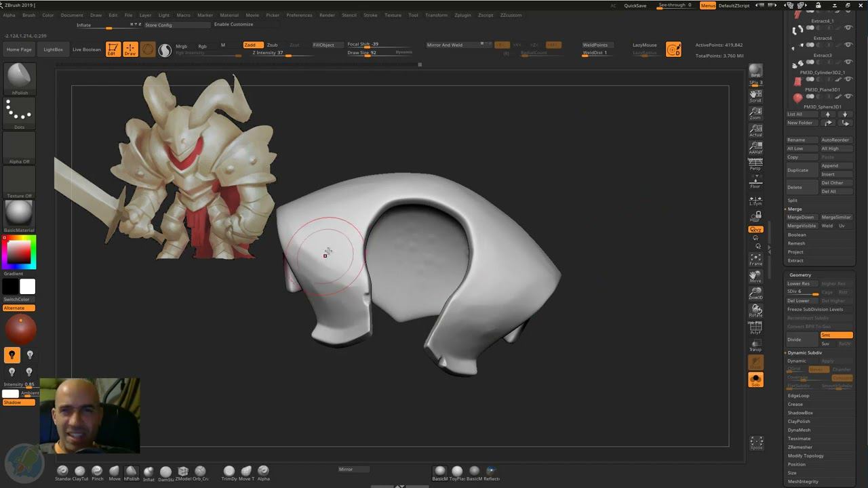This screenshot has height=488, width=868.
Task: Open the Stroke menu
Action: tap(370, 15)
